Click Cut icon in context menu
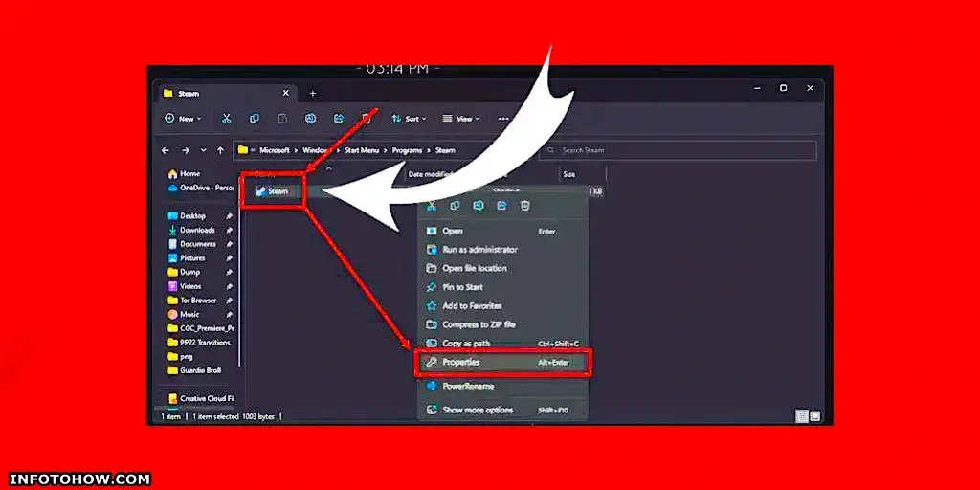The width and height of the screenshot is (980, 490). [x=432, y=206]
